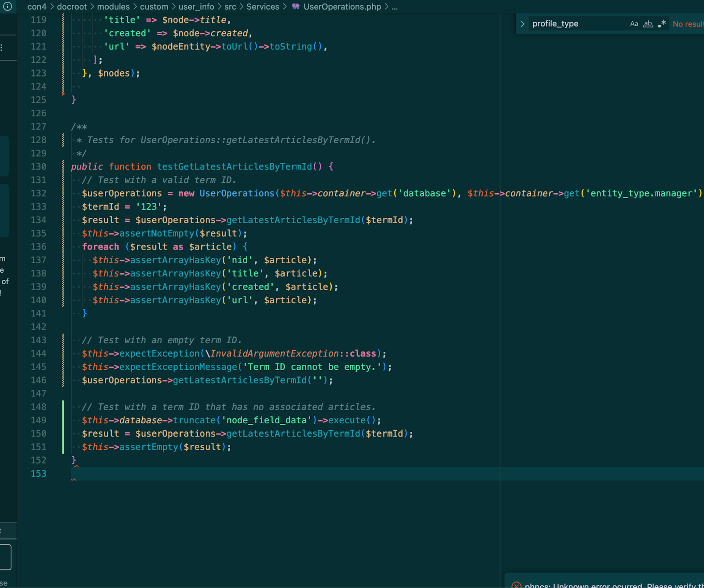Screen dimensions: 704x588
Task: Click 'UserOperations' class name on line 132
Action: point(237,193)
